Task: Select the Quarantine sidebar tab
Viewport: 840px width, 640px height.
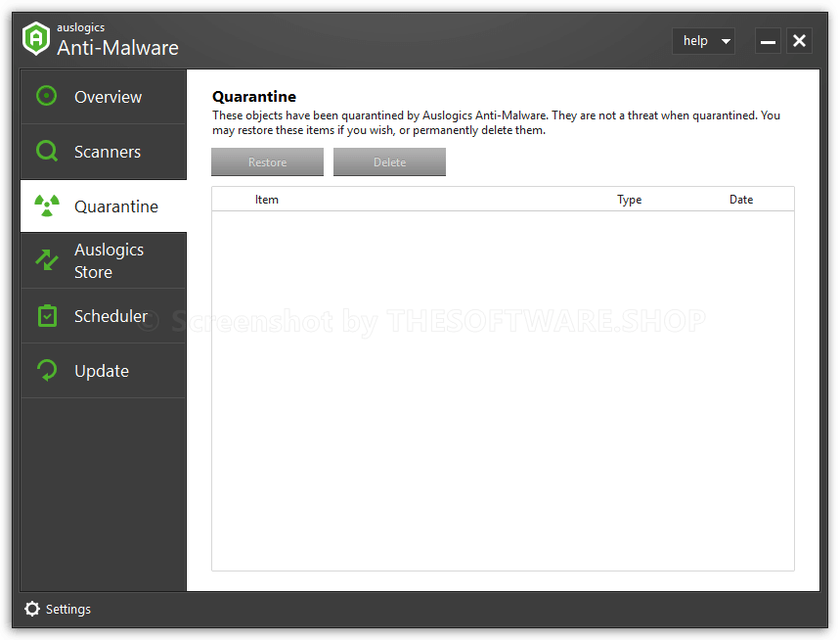Action: pos(104,206)
